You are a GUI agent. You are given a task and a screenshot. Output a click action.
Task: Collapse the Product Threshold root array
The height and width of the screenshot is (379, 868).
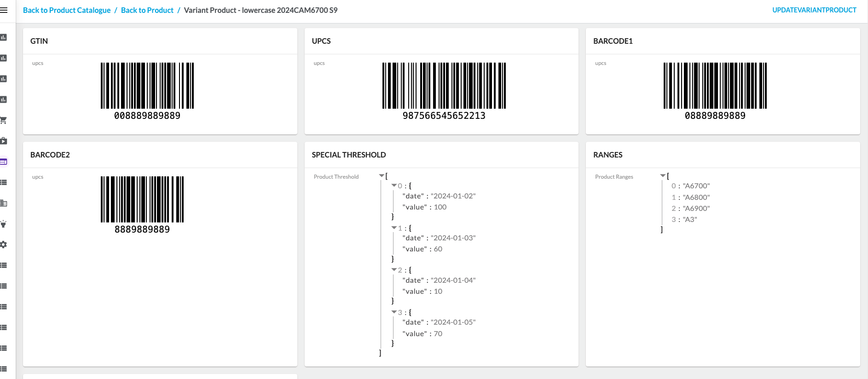[x=381, y=175]
